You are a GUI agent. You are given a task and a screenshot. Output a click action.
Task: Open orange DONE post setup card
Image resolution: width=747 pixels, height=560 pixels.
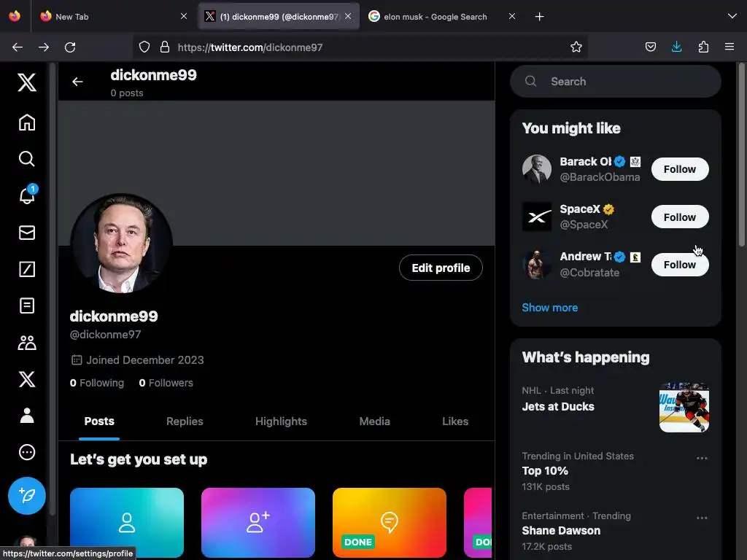click(390, 522)
